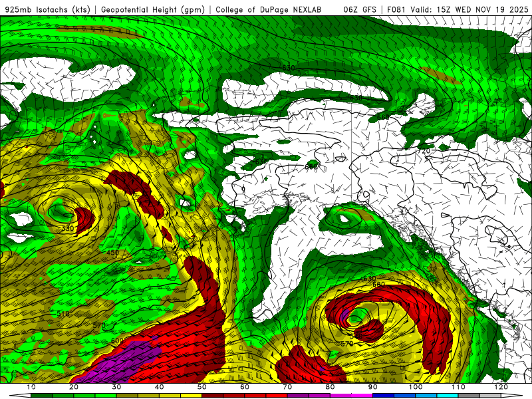Viewport: 532px width, 399px height.
Task: Click the 'College of DuPage NEXLAB' header text
Action: pyautogui.click(x=268, y=9)
